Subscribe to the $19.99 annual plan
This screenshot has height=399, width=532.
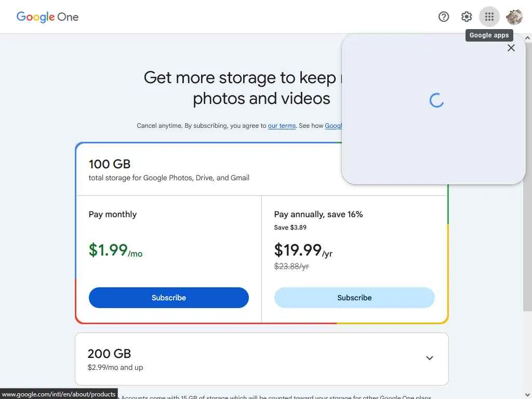point(354,298)
